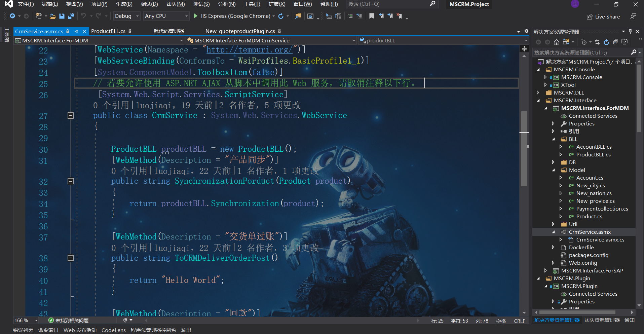Click http://tempuri.org/ link in code
Image resolution: width=644 pixels, height=334 pixels.
pos(249,50)
